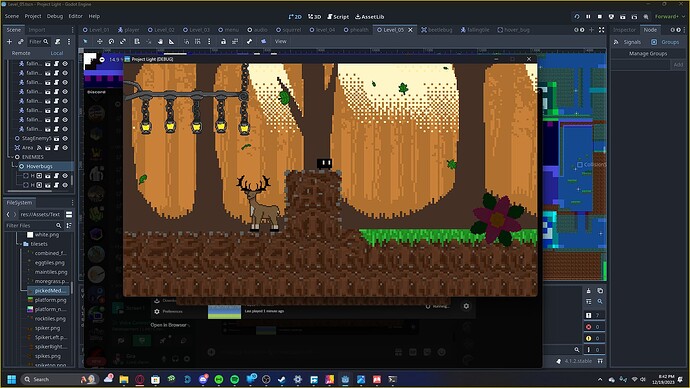Open the Project menu
This screenshot has height=388, width=690.
click(33, 16)
